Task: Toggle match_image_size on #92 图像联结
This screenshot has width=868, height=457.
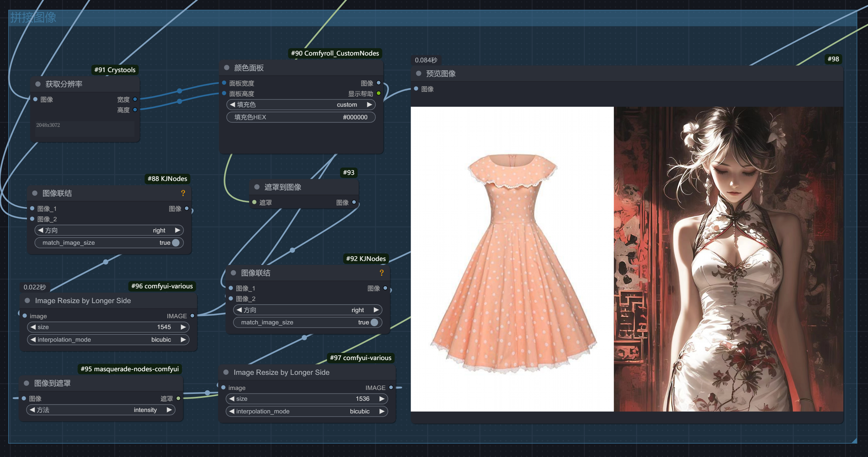Action: point(308,322)
